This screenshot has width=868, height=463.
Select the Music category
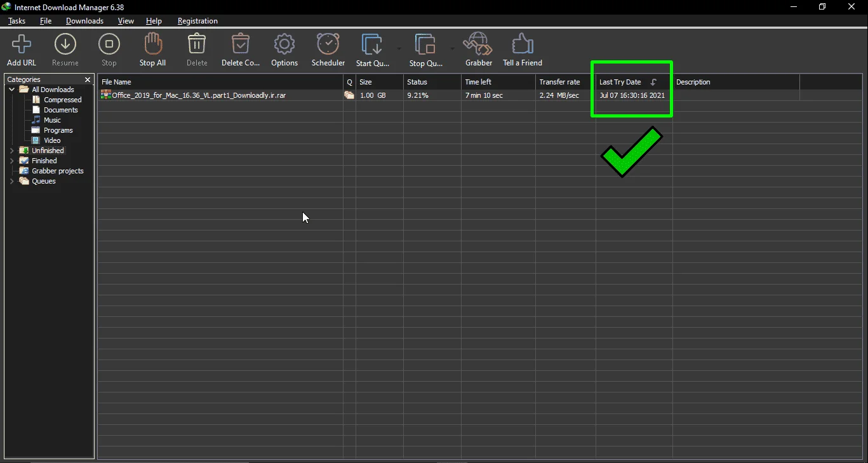click(x=52, y=120)
